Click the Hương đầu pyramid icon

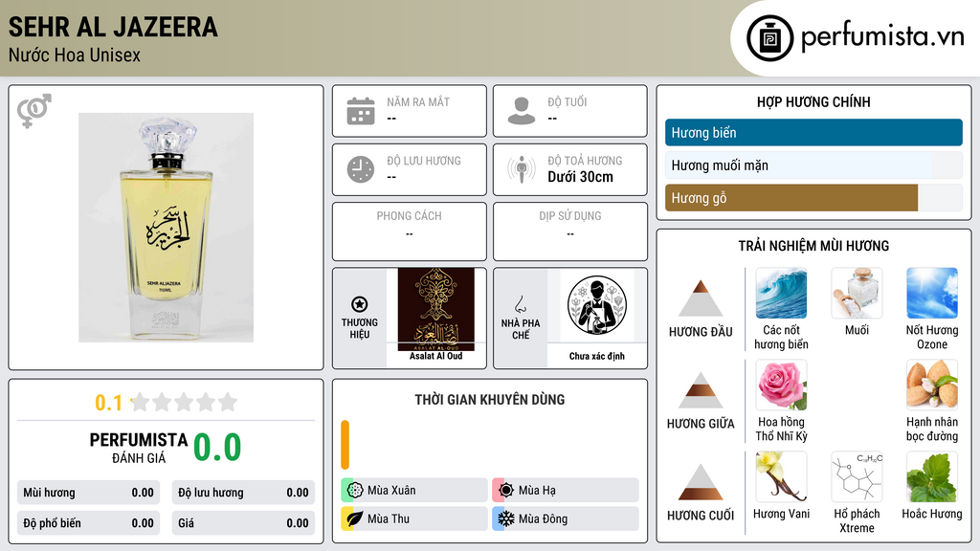tap(701, 298)
